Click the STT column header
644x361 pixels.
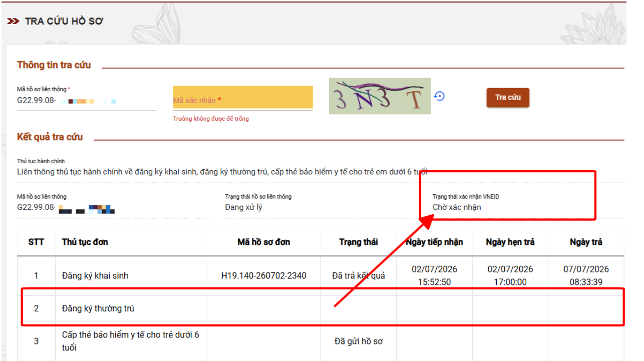click(x=36, y=242)
